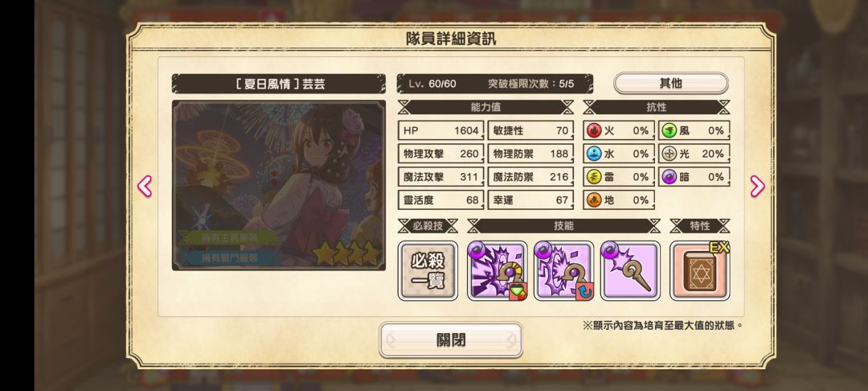Open the EX trait book icon

click(700, 271)
